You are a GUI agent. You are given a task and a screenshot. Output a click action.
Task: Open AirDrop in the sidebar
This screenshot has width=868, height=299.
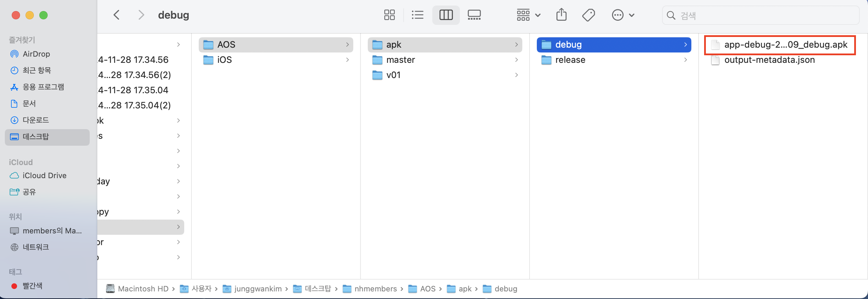tap(36, 54)
